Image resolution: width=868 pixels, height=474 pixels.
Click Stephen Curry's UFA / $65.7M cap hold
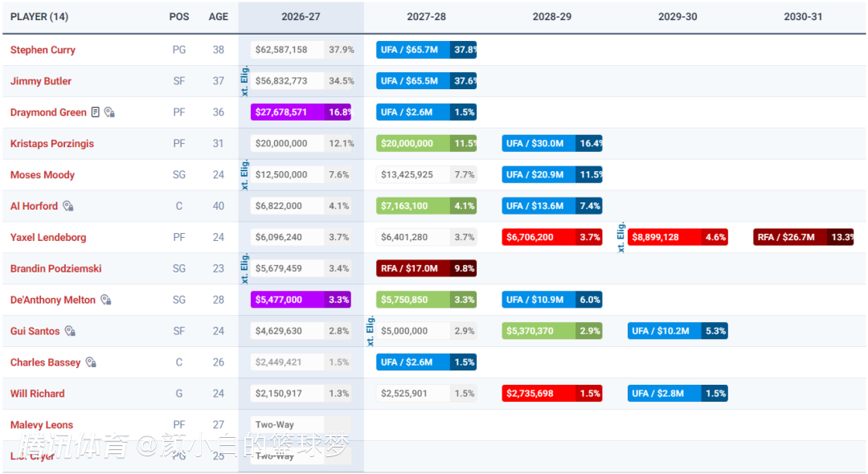tap(426, 50)
